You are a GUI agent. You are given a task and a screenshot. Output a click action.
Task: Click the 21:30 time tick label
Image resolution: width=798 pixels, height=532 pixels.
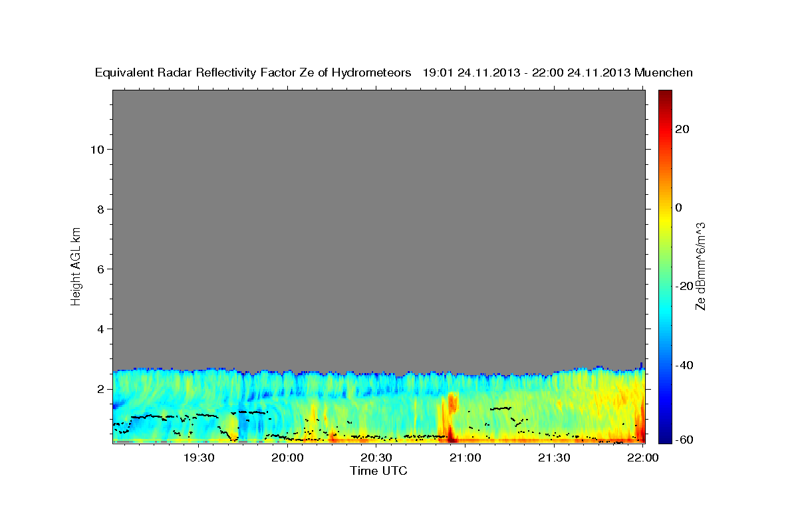click(x=553, y=458)
